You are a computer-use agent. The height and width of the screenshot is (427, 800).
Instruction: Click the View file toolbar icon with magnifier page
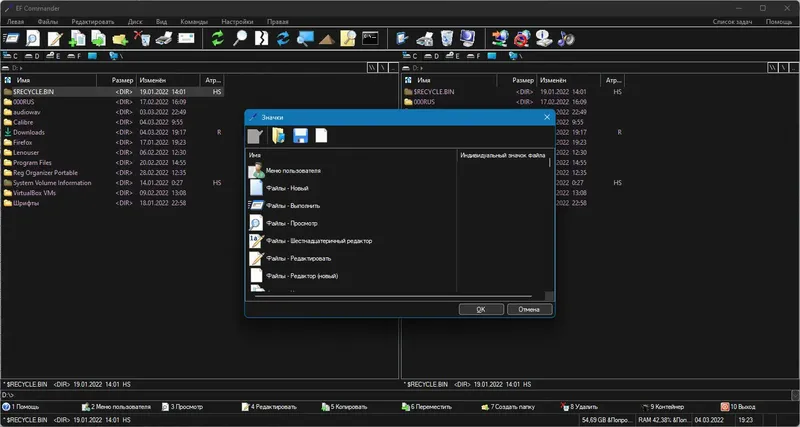coord(33,38)
